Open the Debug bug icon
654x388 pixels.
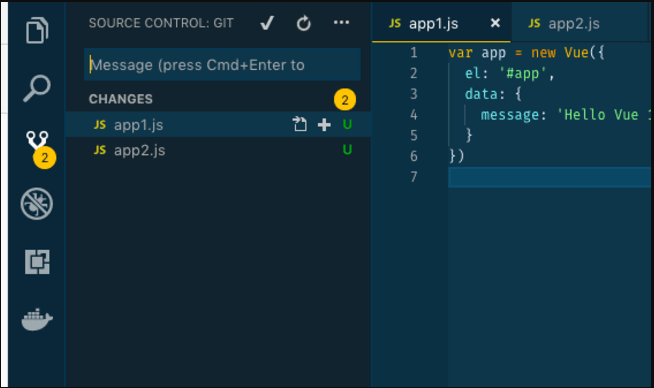(37, 204)
